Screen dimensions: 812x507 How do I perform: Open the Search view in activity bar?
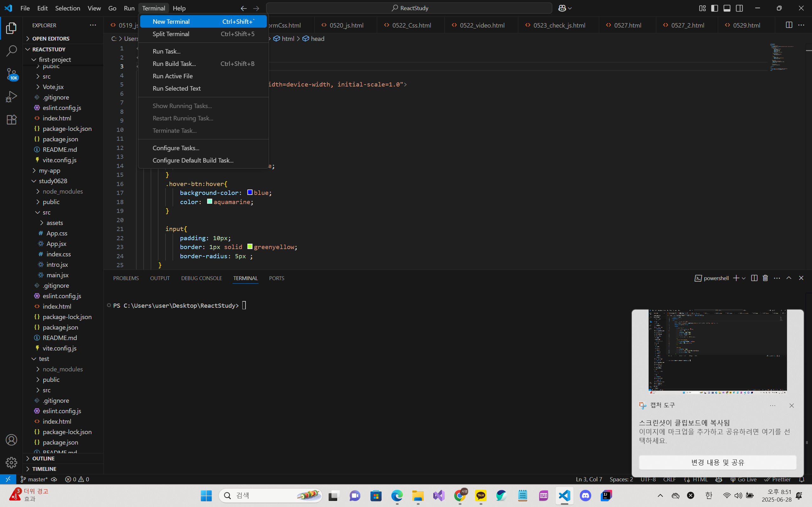click(11, 51)
